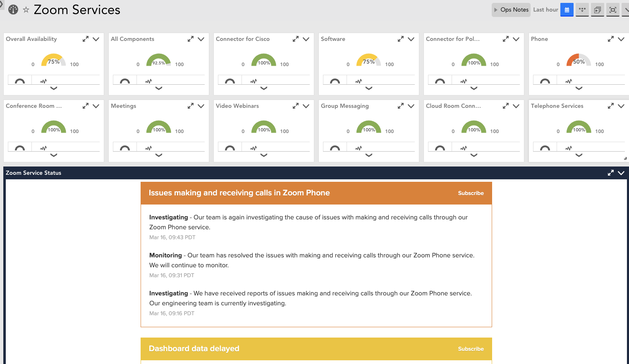Expand the Telephone Services widget

[x=611, y=106]
